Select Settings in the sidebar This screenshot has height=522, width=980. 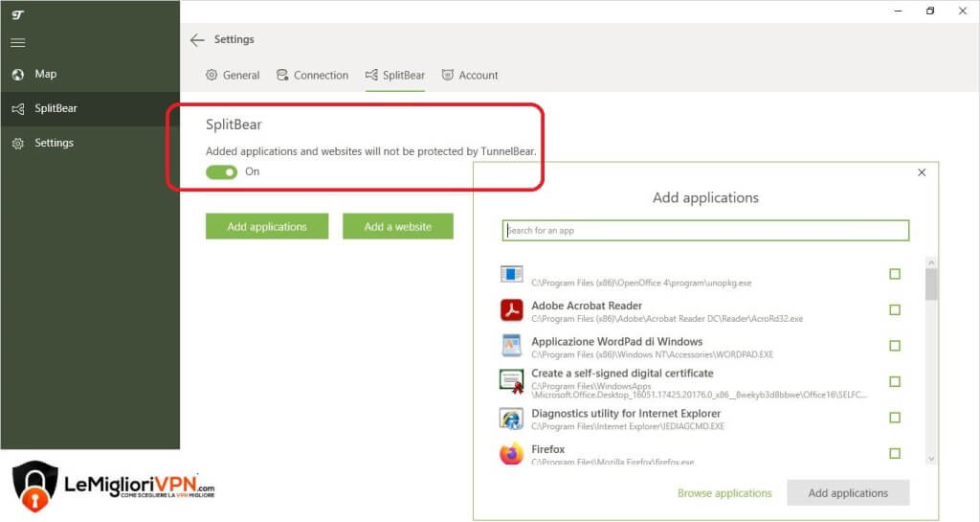click(x=90, y=143)
